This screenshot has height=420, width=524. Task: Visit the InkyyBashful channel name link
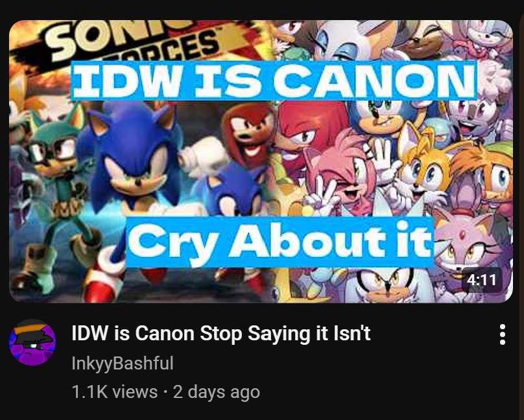click(x=123, y=363)
